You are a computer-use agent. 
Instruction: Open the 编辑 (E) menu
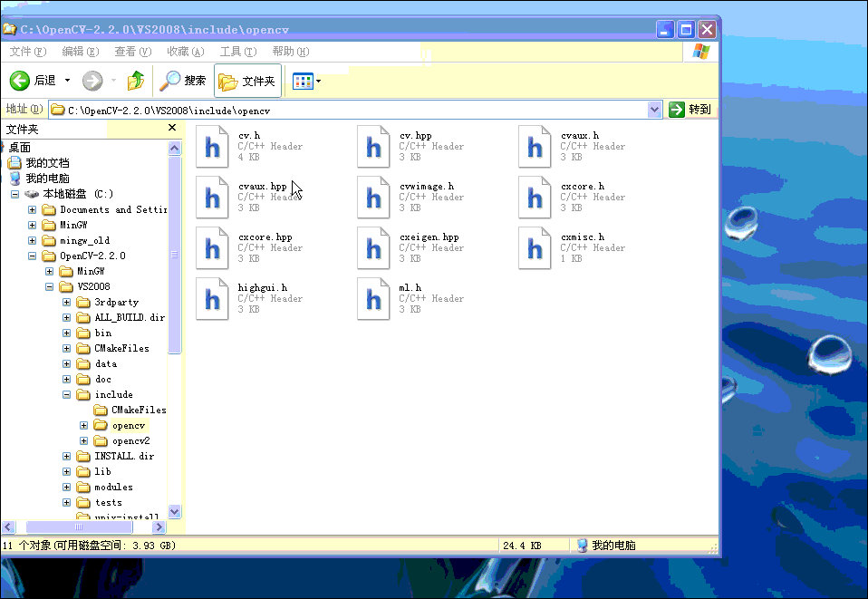[x=81, y=52]
